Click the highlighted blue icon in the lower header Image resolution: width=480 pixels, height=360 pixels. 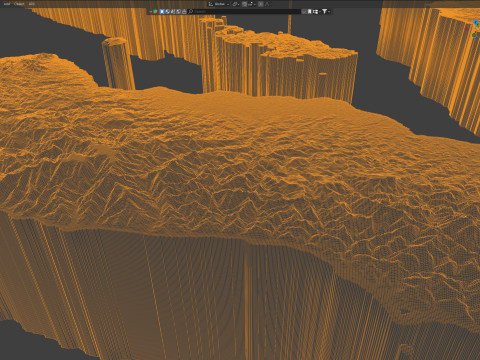pos(162,12)
